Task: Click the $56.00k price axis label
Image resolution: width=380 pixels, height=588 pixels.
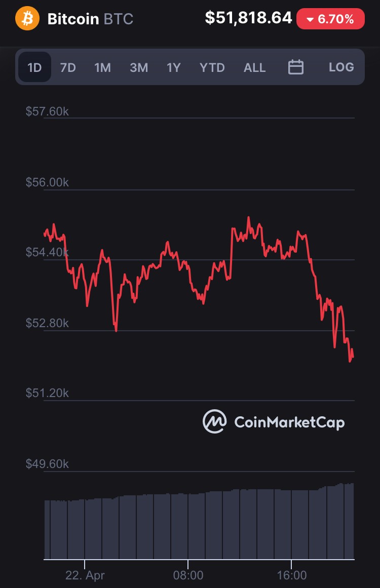Action: coord(47,182)
